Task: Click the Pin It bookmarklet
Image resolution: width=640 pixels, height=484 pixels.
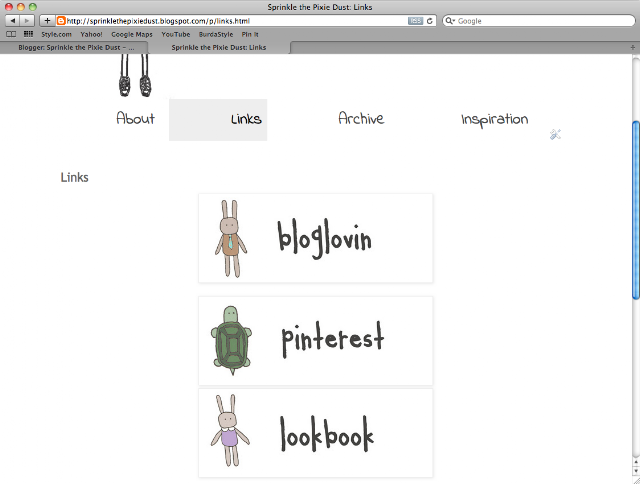Action: 250,34
